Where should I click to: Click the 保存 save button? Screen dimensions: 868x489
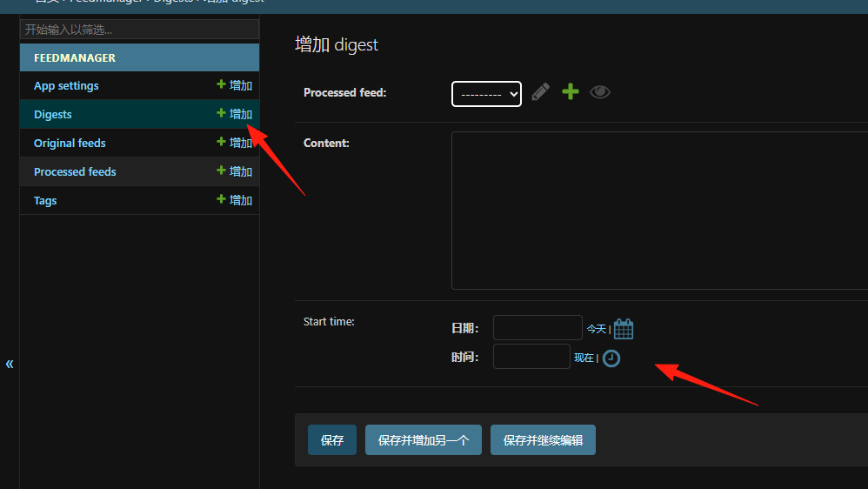click(x=332, y=439)
